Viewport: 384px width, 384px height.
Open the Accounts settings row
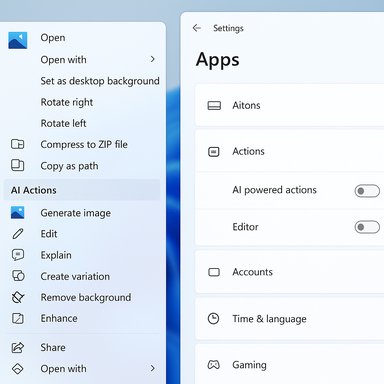click(x=290, y=272)
